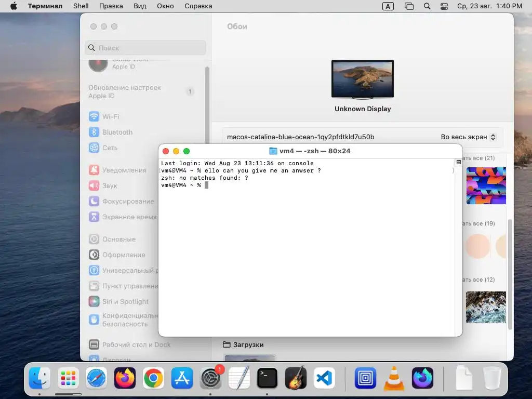Select Универсальный доступ in settings sidebar
The image size is (532, 399).
click(123, 270)
